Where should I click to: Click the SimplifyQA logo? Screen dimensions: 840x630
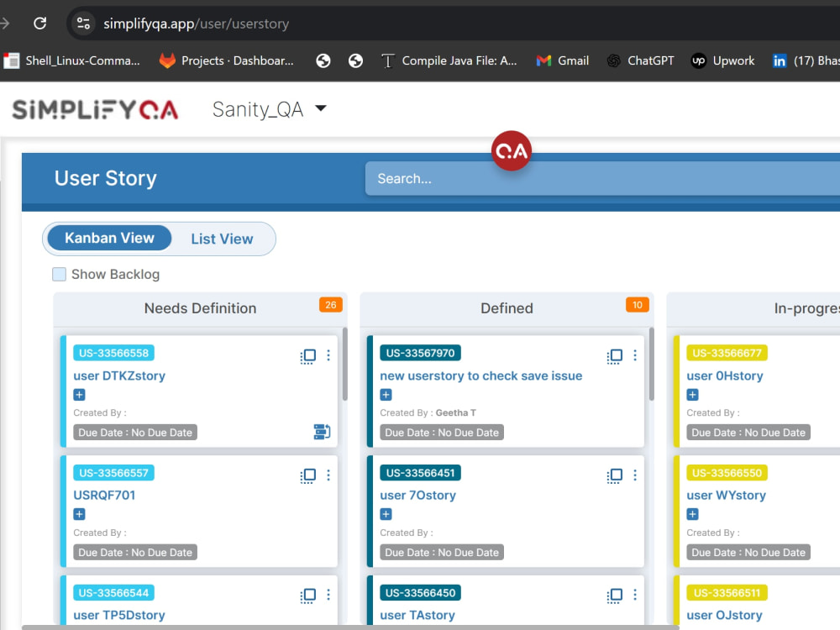click(95, 110)
